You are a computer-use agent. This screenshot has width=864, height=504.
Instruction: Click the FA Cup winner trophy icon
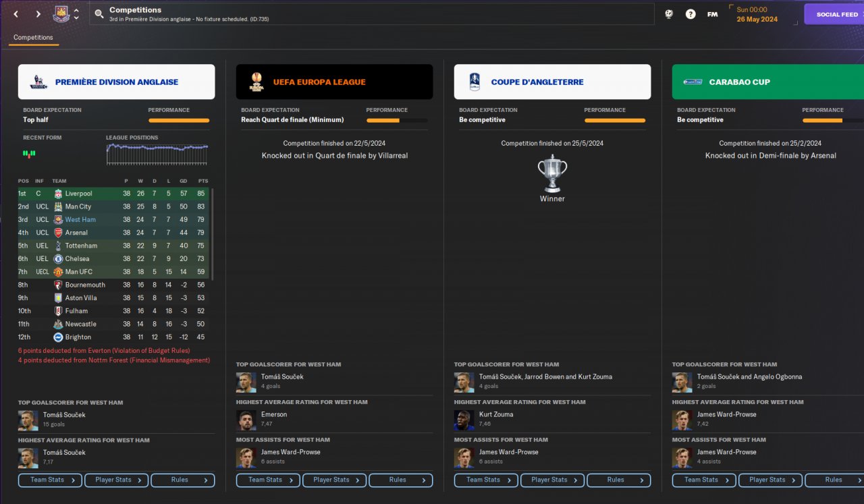point(552,173)
